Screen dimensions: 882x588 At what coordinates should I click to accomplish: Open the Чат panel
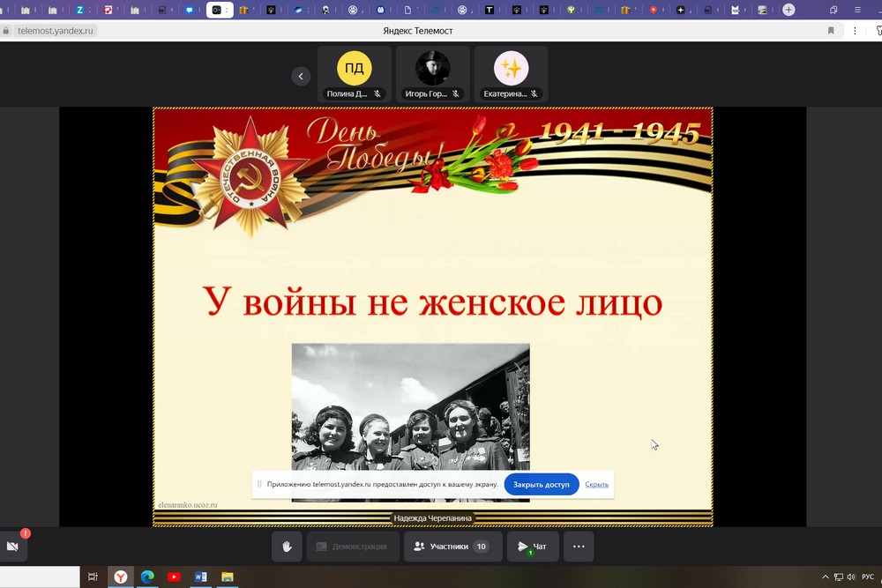(x=533, y=547)
